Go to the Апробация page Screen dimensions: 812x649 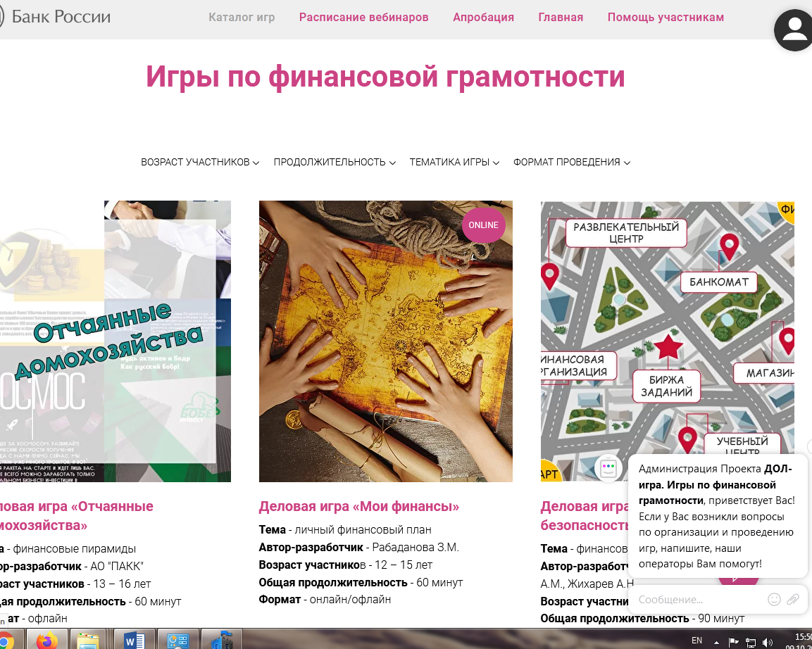coord(483,17)
